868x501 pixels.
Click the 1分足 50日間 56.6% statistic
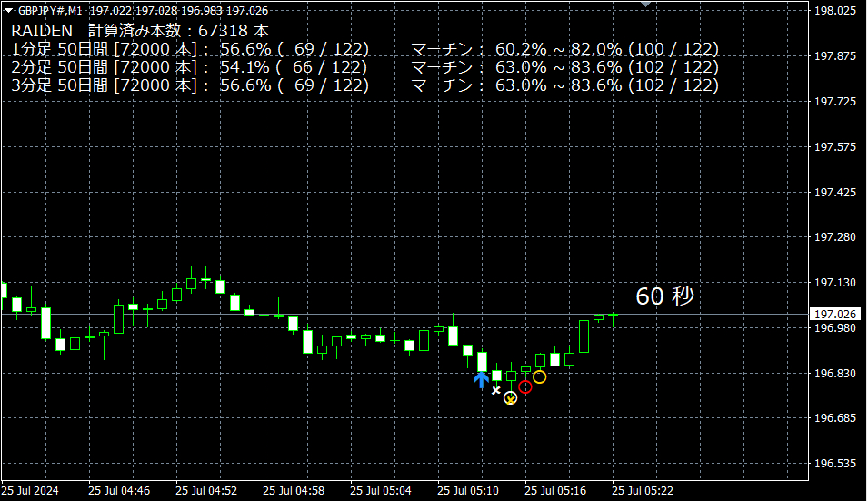point(190,49)
